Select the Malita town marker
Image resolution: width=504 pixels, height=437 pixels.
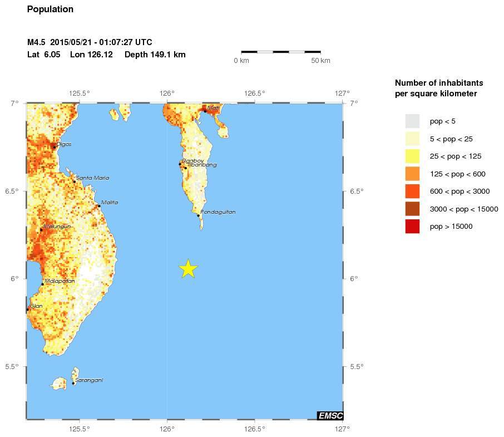coord(99,206)
